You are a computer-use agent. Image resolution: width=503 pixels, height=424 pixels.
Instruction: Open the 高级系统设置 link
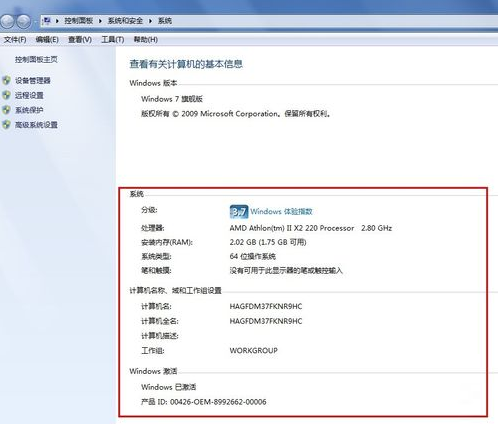36,125
